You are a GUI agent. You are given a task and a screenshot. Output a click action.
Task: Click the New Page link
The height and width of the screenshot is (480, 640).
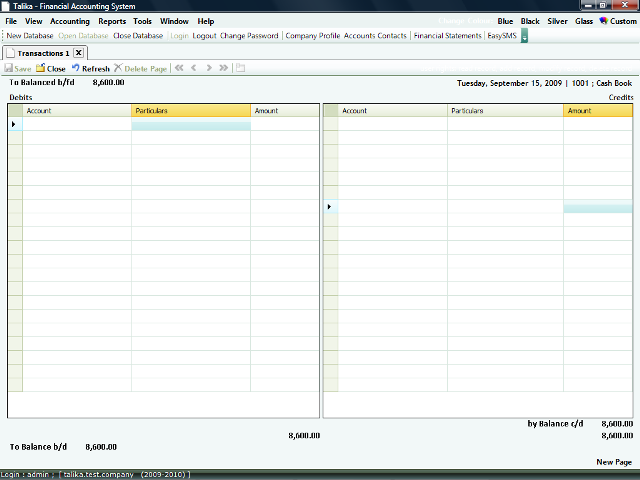click(x=614, y=462)
